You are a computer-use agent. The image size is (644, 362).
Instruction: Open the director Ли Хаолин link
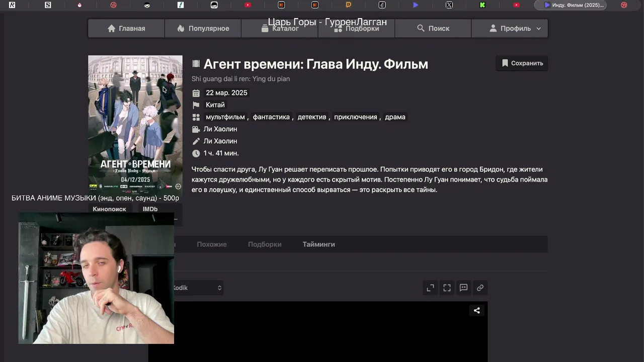[x=220, y=129]
